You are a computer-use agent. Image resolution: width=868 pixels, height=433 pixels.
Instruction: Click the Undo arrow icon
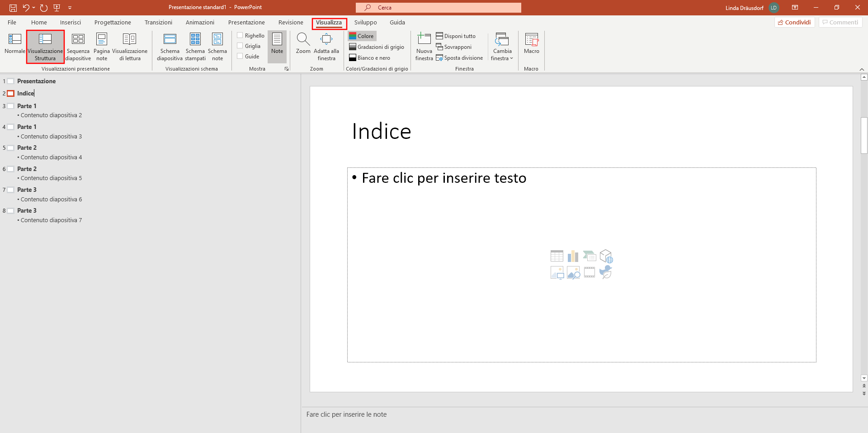pyautogui.click(x=26, y=8)
